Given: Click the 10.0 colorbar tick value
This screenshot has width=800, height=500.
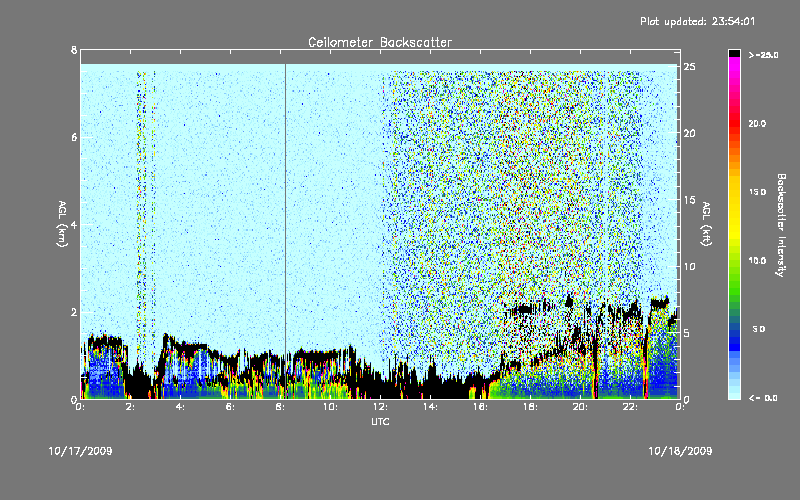Looking at the screenshot, I should click(757, 261).
